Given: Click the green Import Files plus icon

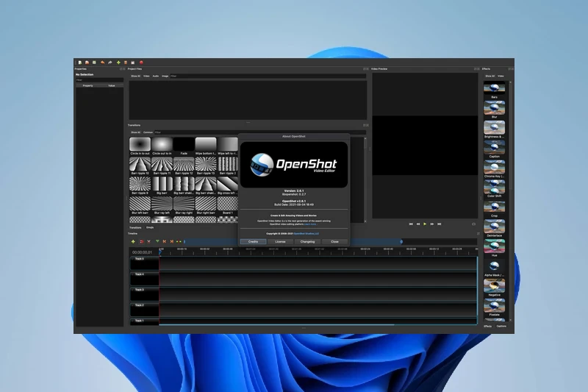Looking at the screenshot, I should tap(118, 63).
